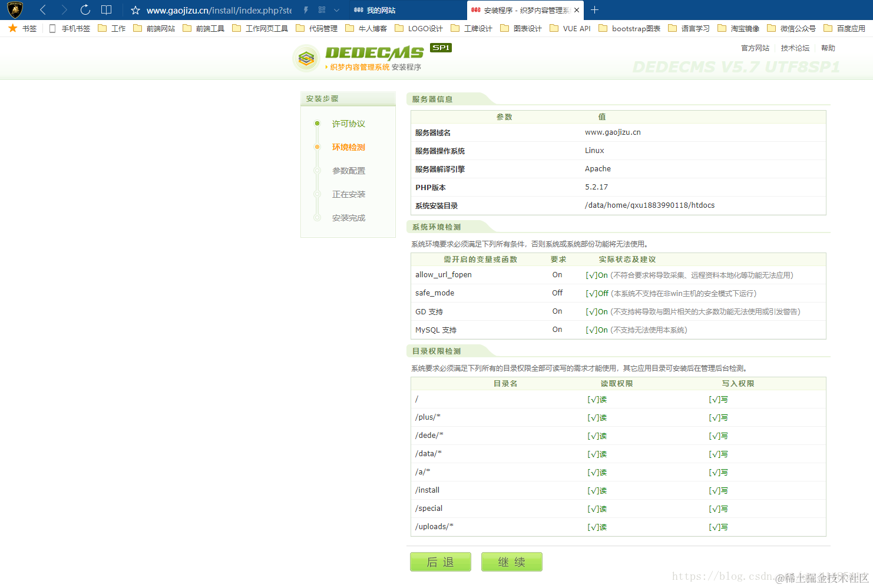Screen dimensions: 873x588
Task: Open the 工牌设计 bookmark folder
Action: click(x=472, y=28)
